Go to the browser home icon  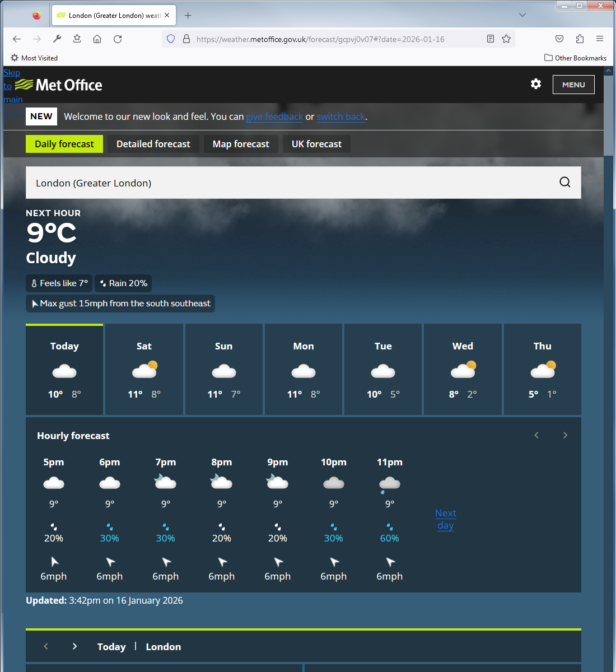pos(97,39)
